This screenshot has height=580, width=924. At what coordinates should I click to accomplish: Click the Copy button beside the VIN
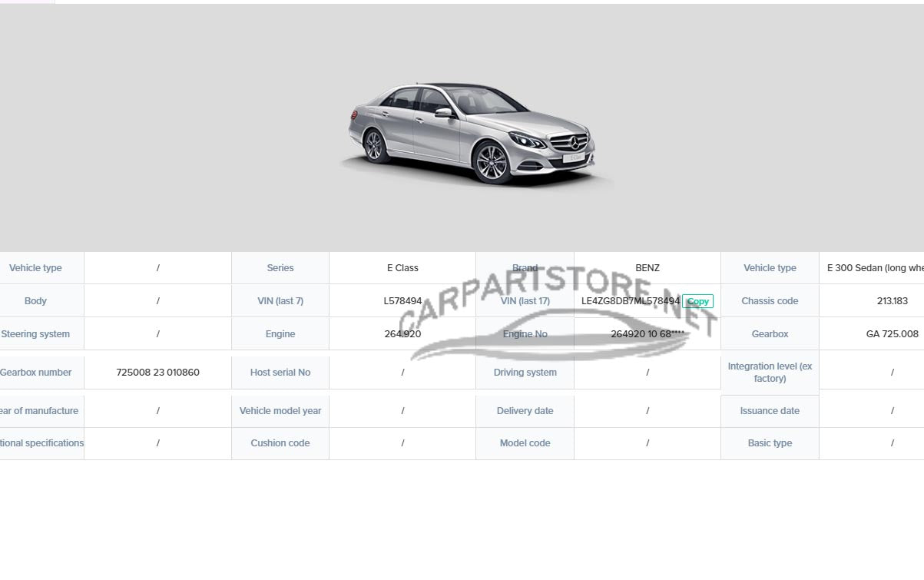[697, 301]
